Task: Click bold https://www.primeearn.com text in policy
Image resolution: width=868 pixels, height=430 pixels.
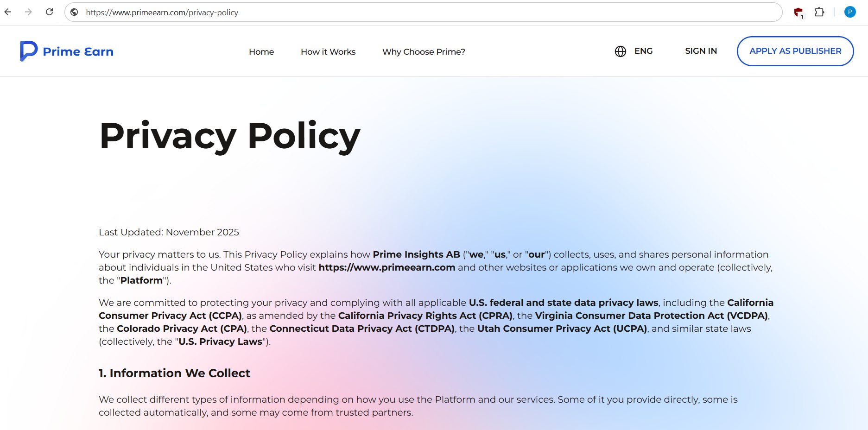Action: [387, 267]
